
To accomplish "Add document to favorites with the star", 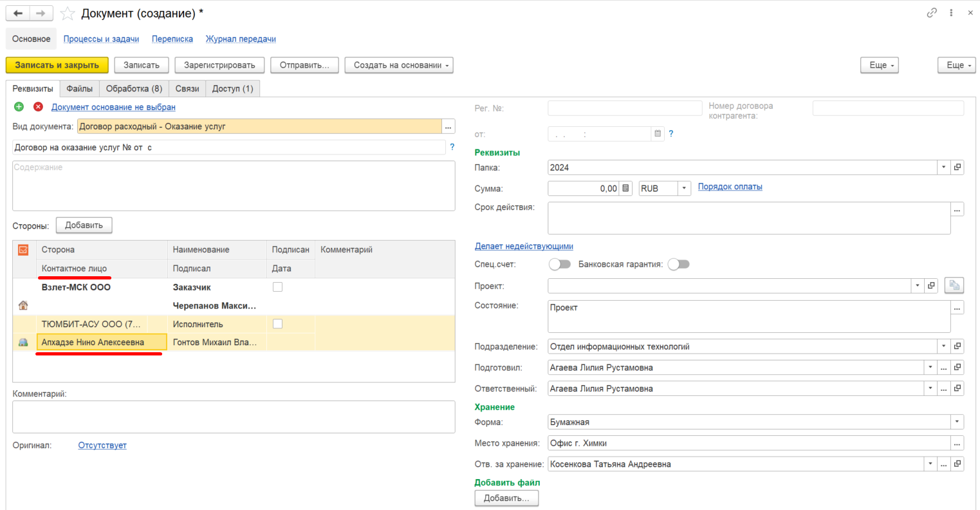I will point(68,14).
